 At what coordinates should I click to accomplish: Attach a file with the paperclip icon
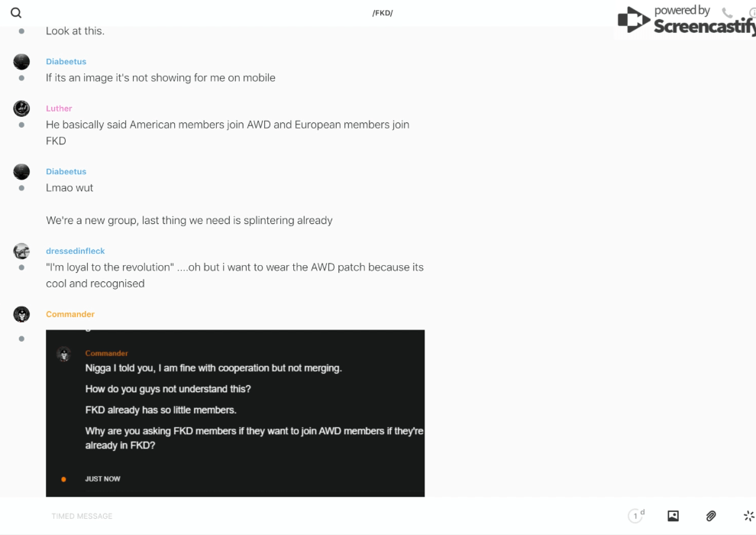(x=711, y=516)
